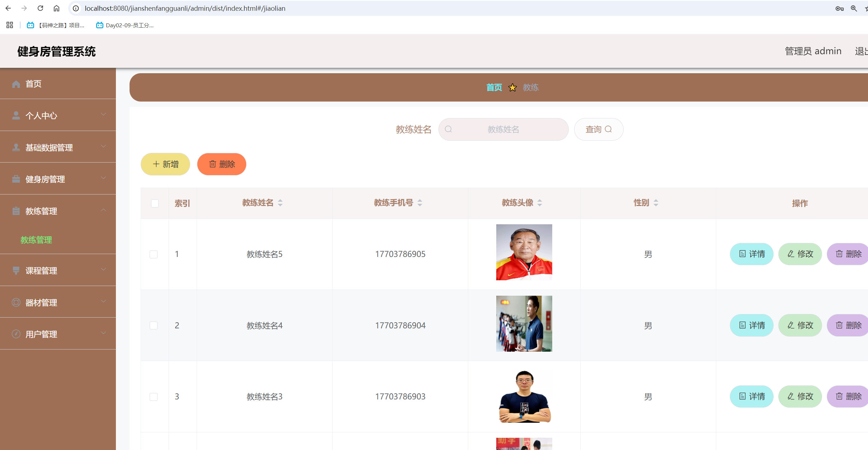Click 修改 for 教练姓名5
Viewport: 868px width, 450px height.
tap(800, 254)
